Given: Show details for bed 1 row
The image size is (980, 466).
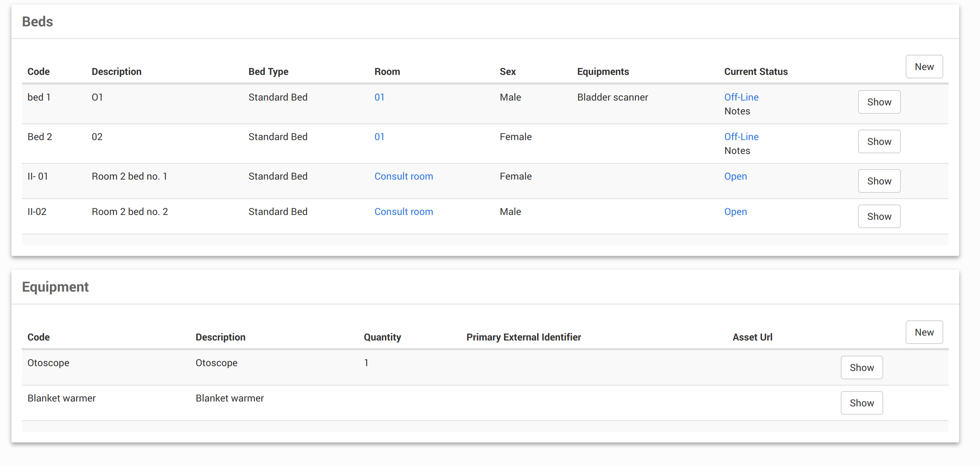Looking at the screenshot, I should [879, 102].
